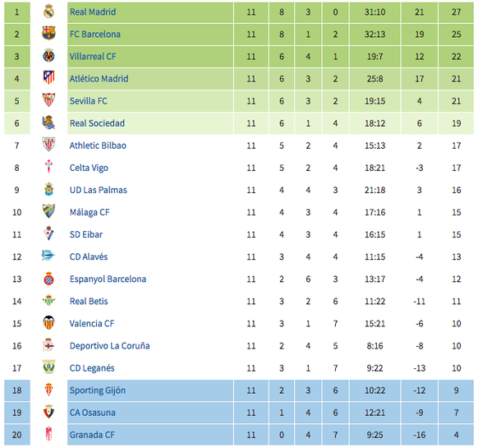Image resolution: width=478 pixels, height=448 pixels.
Task: Click the Espanyol Barcelona crest icon
Action: [48, 279]
